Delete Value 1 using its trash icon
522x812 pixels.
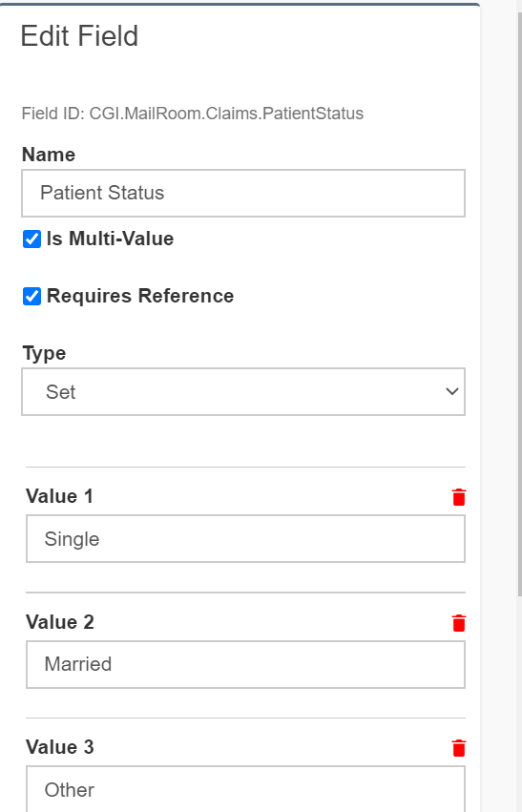click(459, 497)
